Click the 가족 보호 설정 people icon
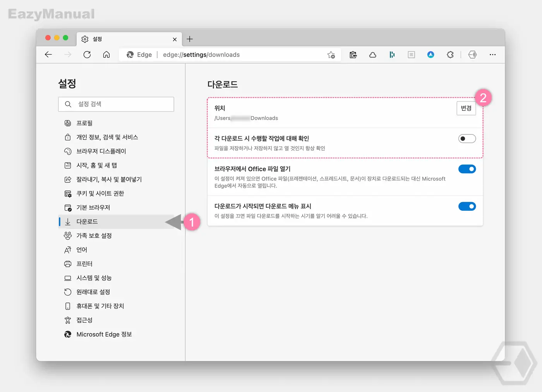The height and width of the screenshot is (392, 542). pos(68,236)
